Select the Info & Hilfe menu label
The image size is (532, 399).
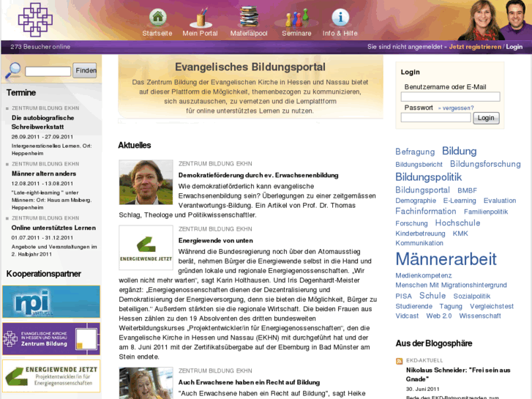point(340,33)
